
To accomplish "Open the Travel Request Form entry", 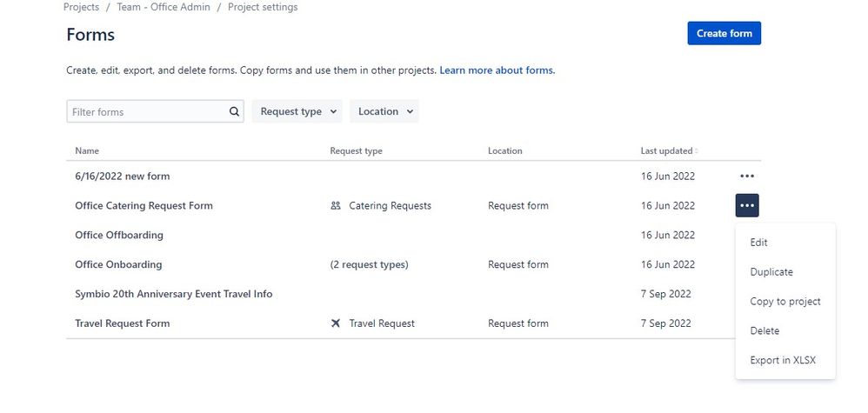I will pos(123,323).
